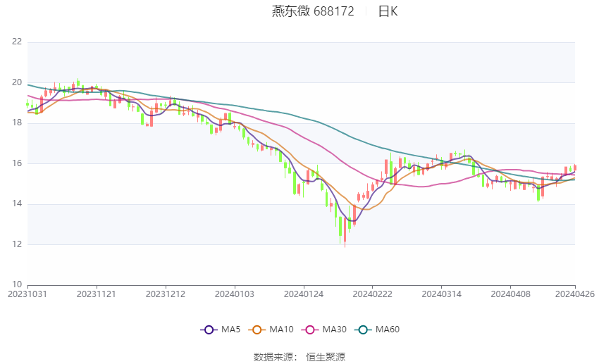Image resolution: width=599 pixels, height=364 pixels.
Task: Click the 22 price label on y-axis
Action: tap(17, 42)
